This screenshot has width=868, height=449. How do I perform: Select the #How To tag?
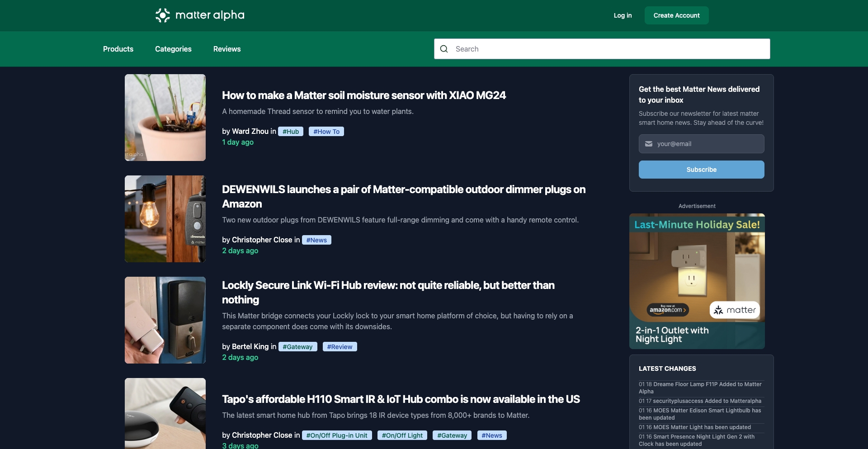click(326, 131)
